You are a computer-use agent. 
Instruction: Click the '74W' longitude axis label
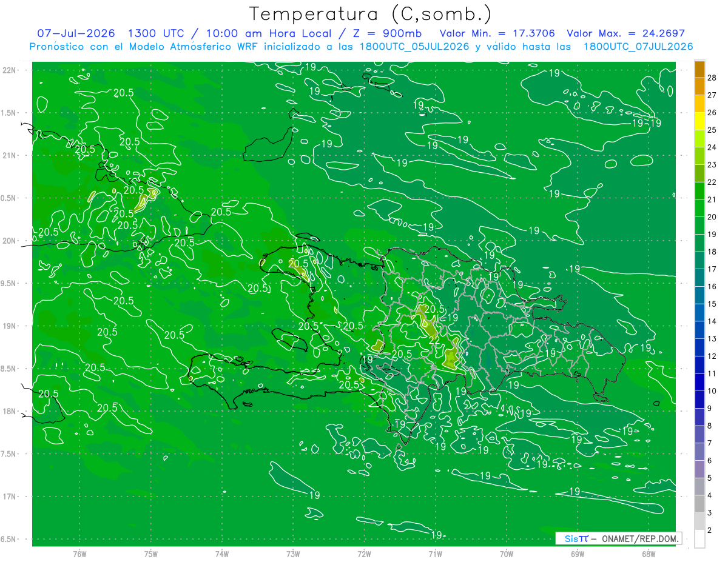point(221,554)
